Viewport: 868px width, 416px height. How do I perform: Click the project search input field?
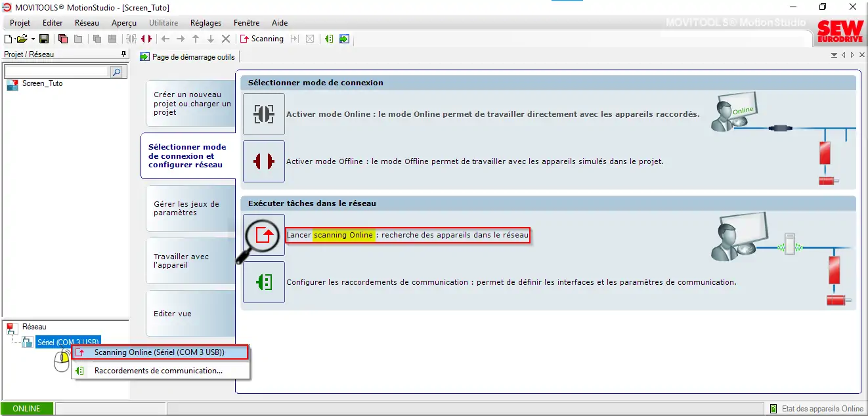(56, 72)
